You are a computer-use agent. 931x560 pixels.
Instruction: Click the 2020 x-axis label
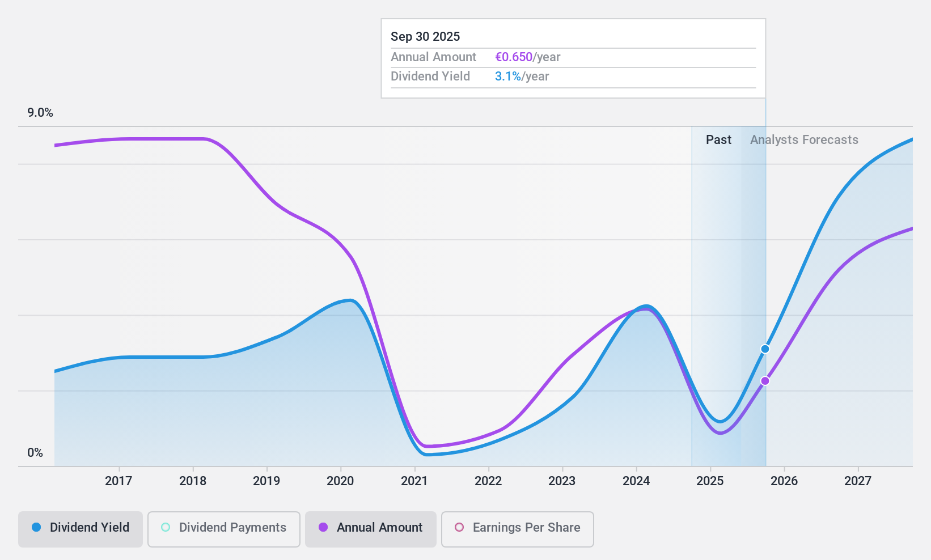coord(340,481)
